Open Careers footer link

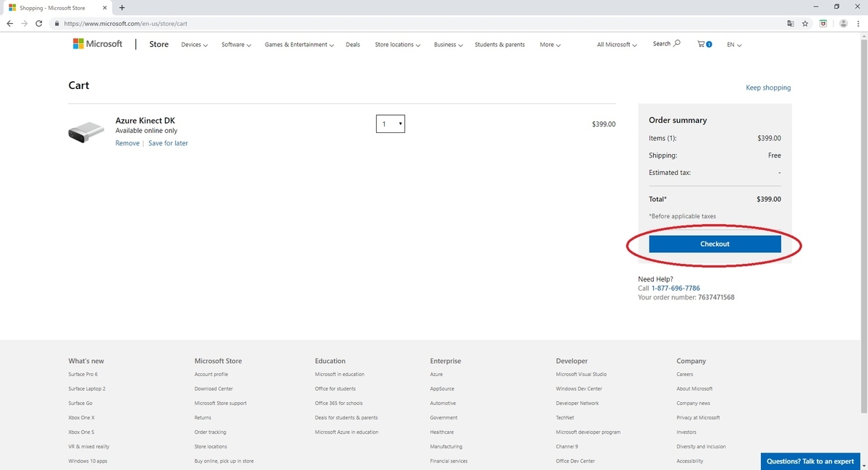click(685, 375)
